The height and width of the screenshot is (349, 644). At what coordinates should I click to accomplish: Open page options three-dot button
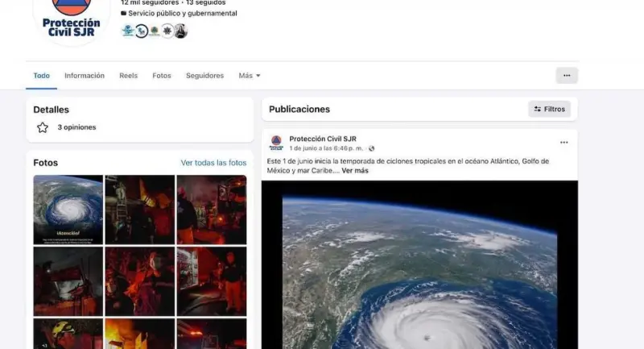(567, 76)
